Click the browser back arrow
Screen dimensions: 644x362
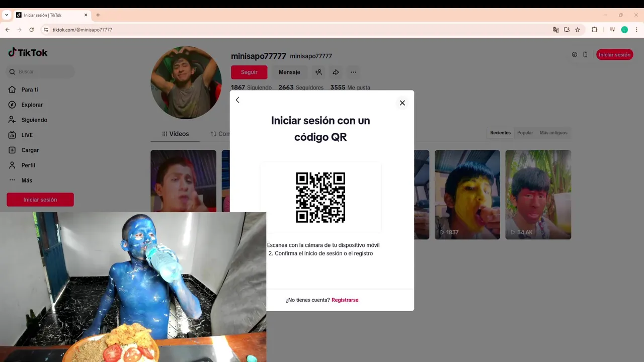coord(8,30)
